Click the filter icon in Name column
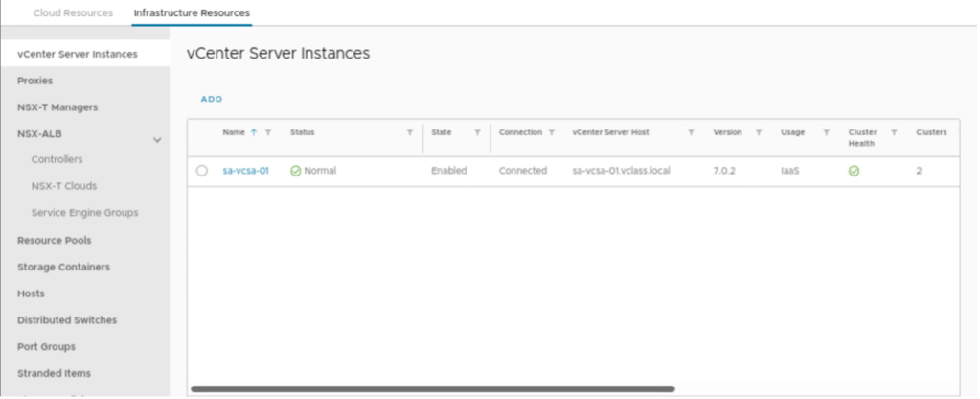Screen dimensions: 980x399 (268, 132)
